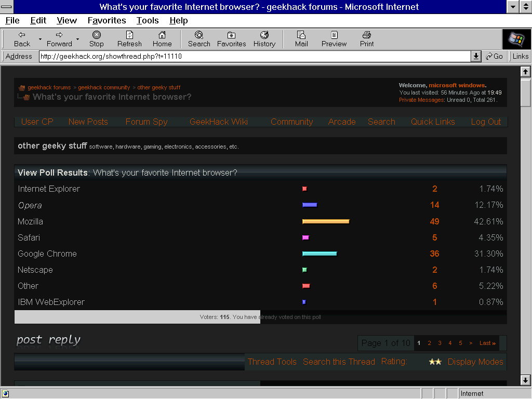Image resolution: width=532 pixels, height=399 pixels.
Task: Open Preview from the toolbar
Action: point(334,35)
